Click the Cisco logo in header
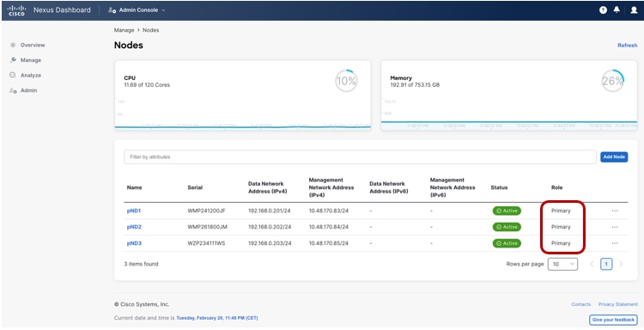 (x=17, y=10)
